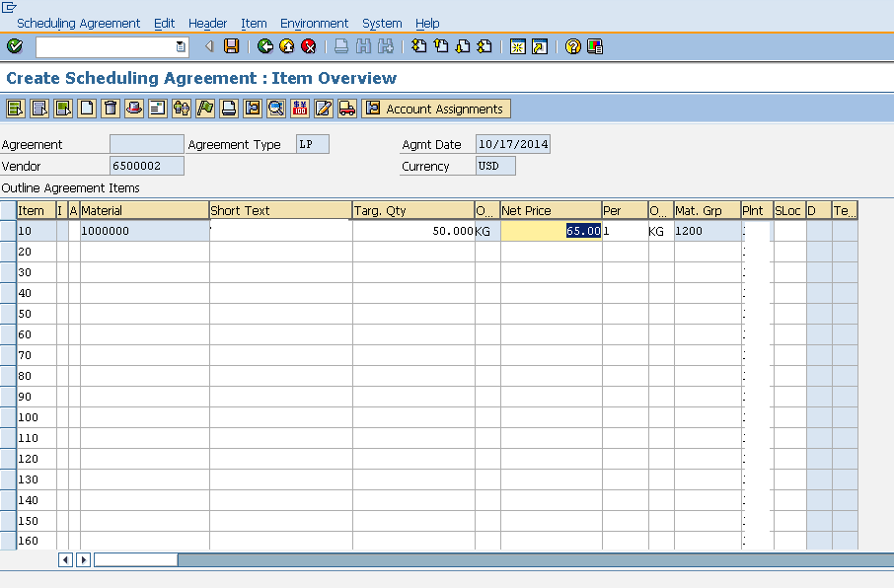Click the blank-page Create icon
The width and height of the screenshot is (894, 588).
(x=87, y=109)
